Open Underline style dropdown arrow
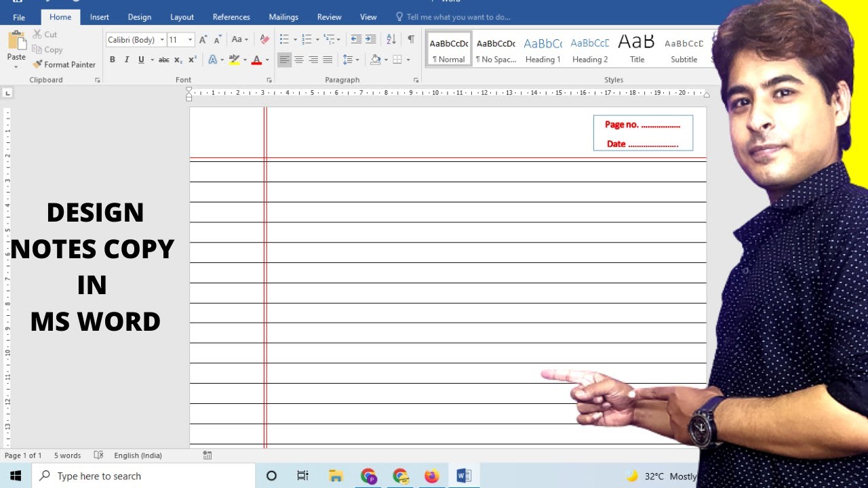 [x=151, y=60]
